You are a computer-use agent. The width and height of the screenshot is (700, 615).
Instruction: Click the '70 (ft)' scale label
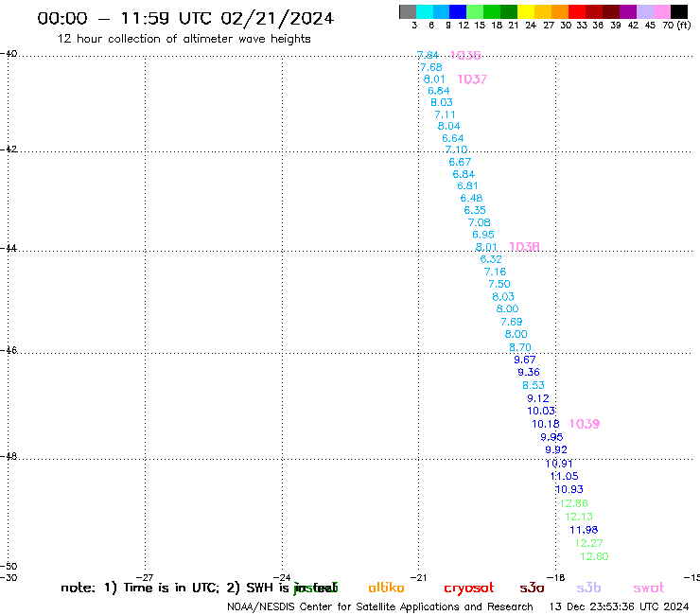point(676,26)
